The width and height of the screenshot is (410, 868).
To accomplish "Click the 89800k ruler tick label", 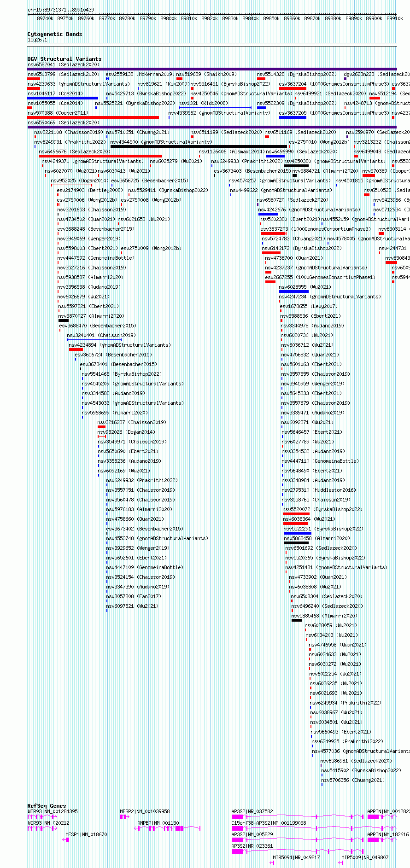I will (169, 18).
